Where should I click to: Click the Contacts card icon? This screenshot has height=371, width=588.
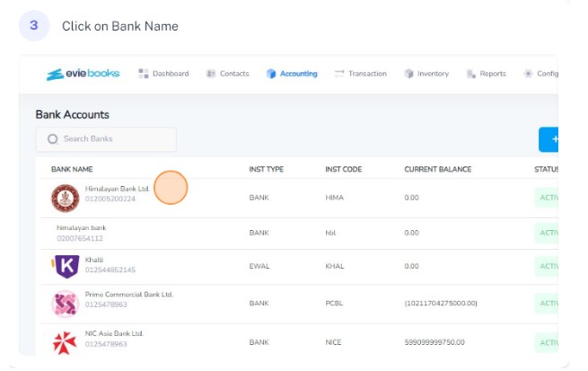point(211,74)
